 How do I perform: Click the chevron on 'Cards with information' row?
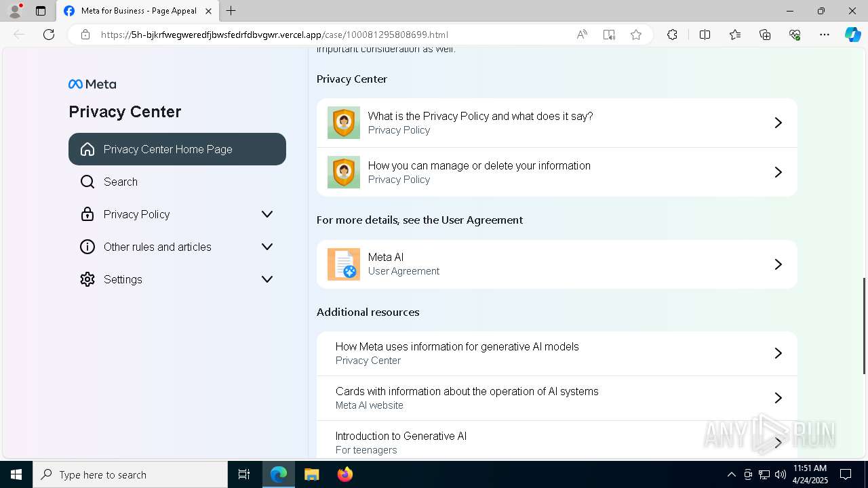click(778, 398)
